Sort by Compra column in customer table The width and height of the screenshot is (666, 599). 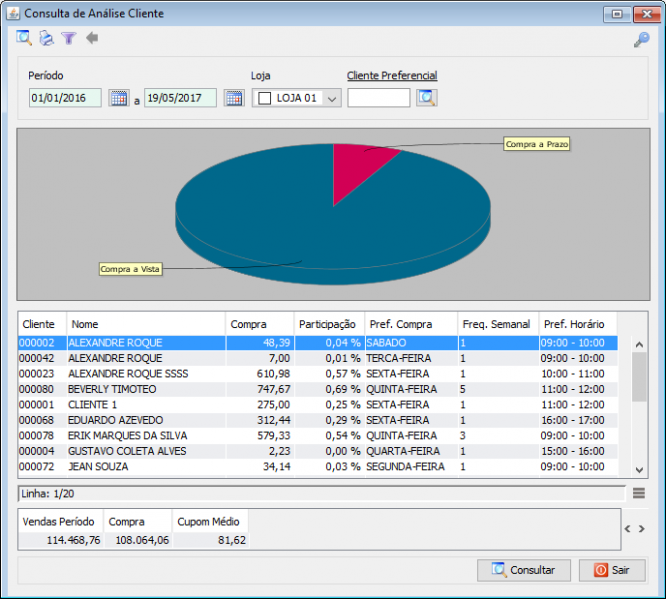pyautogui.click(x=260, y=324)
